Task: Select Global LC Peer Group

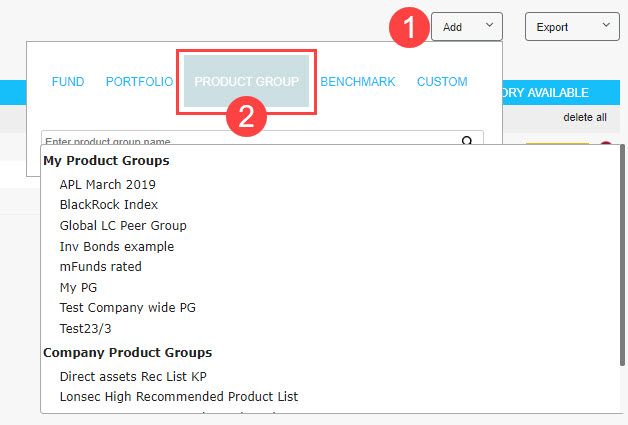Action: (x=123, y=226)
